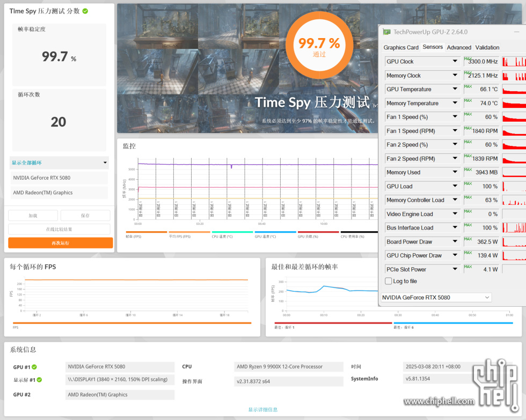
Task: Open the Fan 1 Speed (%) dropdown
Action: (455, 116)
